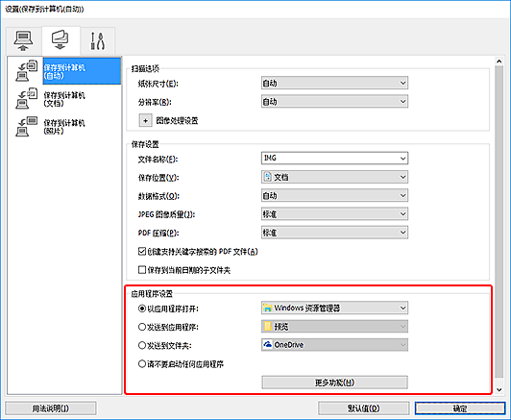511x420 pixels.
Task: Open the 数据格式 dropdown
Action: pyautogui.click(x=334, y=196)
